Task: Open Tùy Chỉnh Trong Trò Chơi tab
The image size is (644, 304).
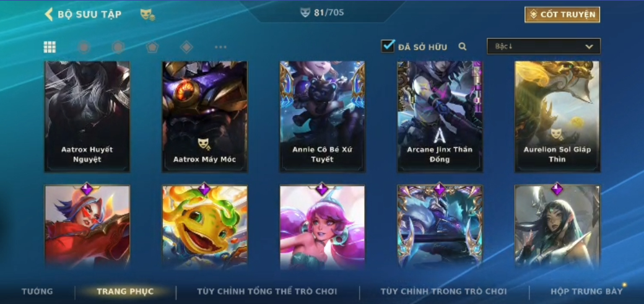Action: pos(444,292)
